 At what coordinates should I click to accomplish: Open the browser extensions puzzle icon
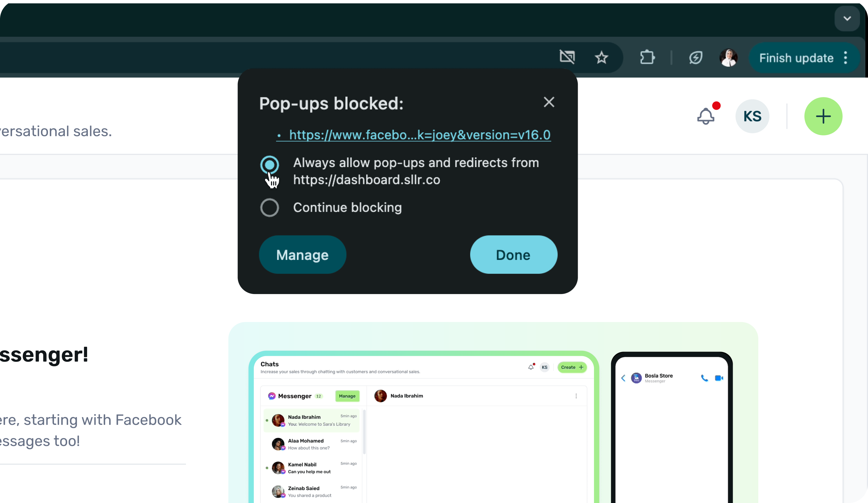coord(647,57)
